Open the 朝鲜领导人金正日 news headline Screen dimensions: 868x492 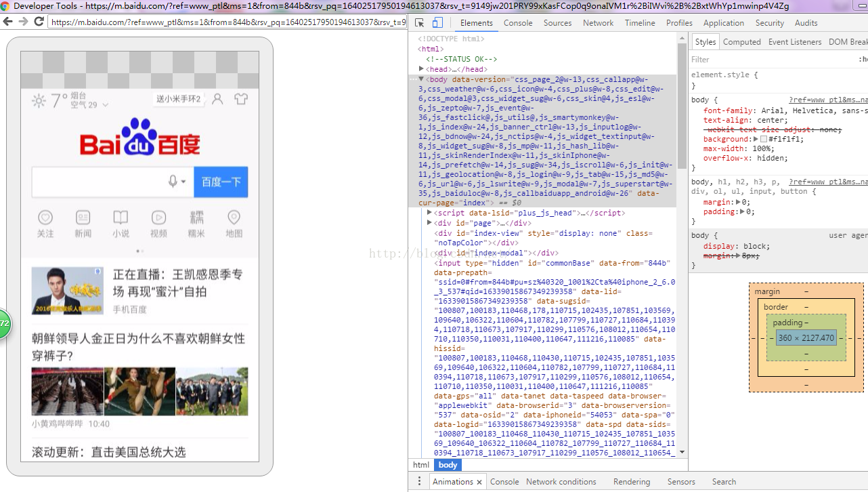pos(138,347)
